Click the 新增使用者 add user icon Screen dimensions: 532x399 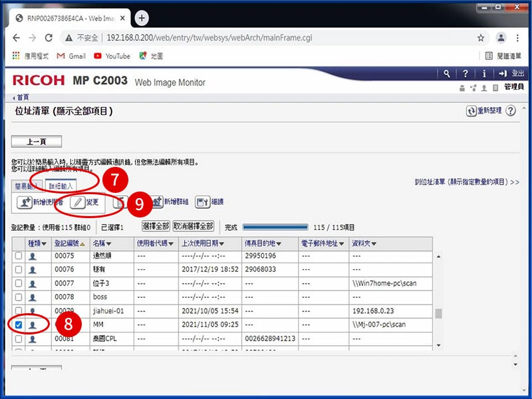point(24,201)
